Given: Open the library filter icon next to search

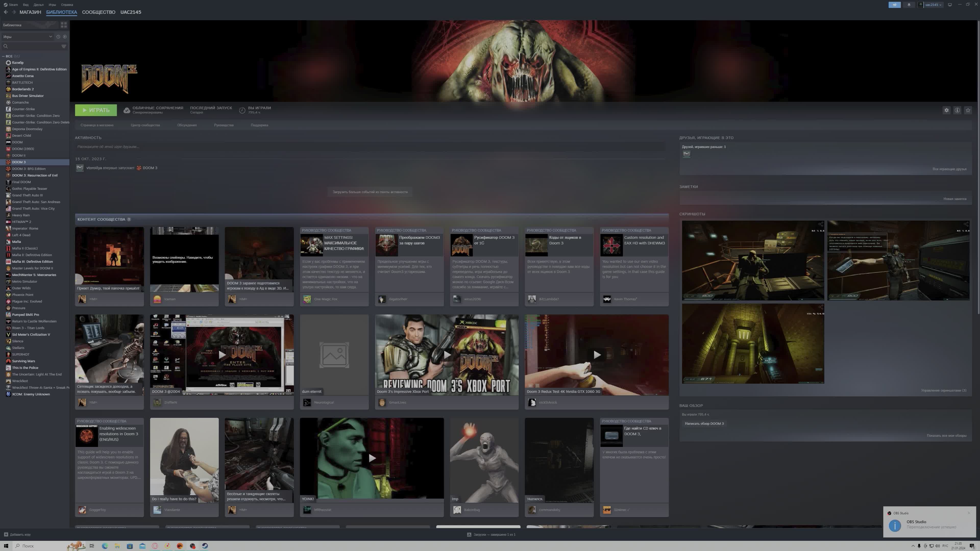Looking at the screenshot, I should (x=63, y=46).
